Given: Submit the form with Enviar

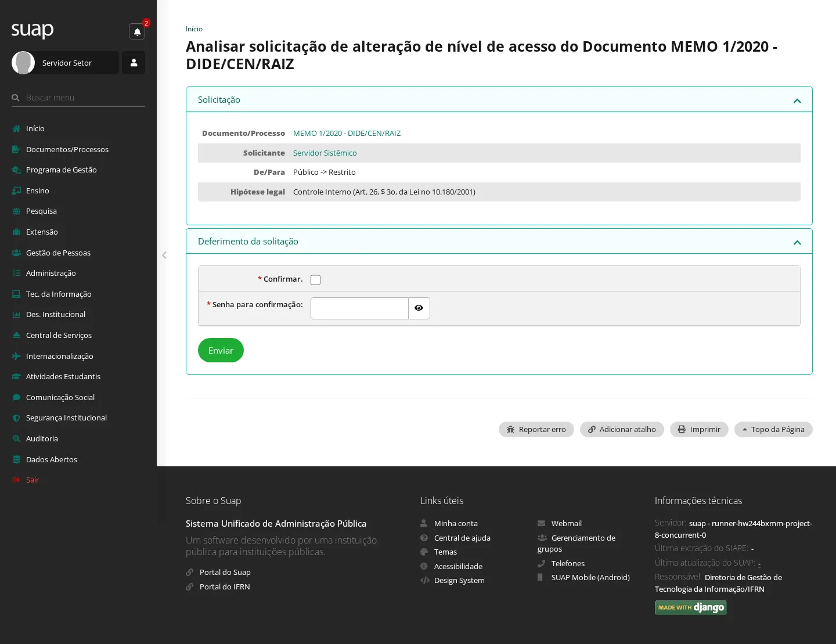Looking at the screenshot, I should tap(221, 350).
